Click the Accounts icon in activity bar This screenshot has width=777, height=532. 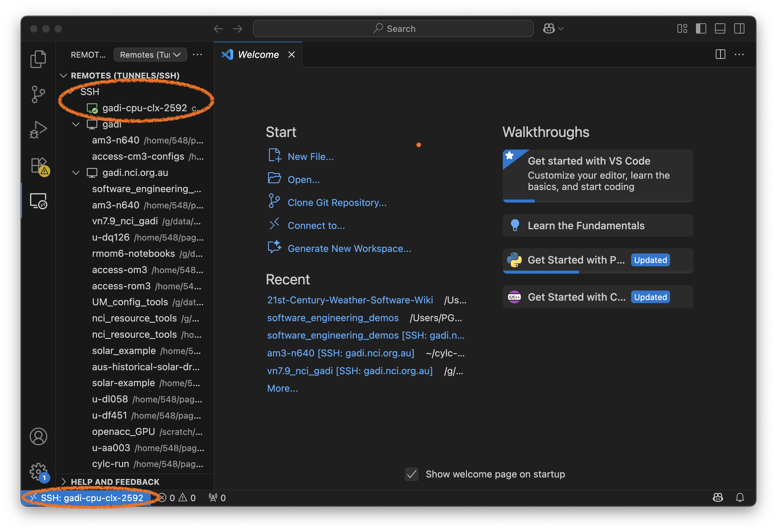pyautogui.click(x=38, y=436)
